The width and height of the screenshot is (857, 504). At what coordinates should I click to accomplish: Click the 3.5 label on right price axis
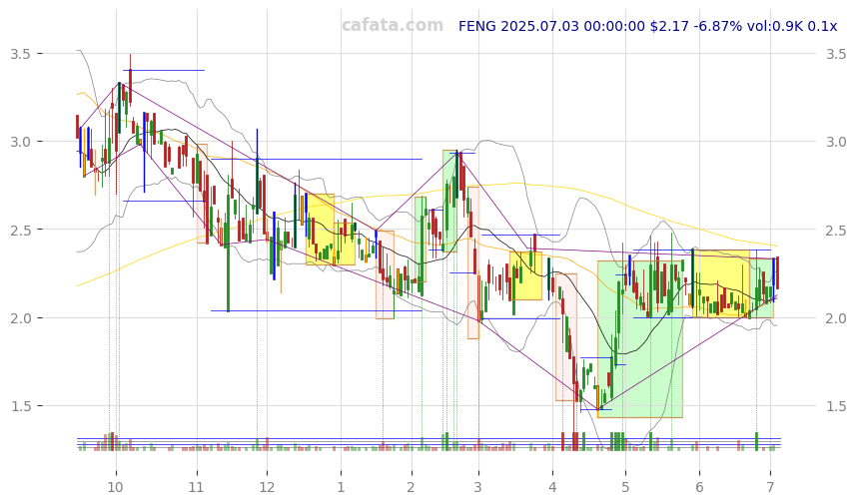[836, 54]
